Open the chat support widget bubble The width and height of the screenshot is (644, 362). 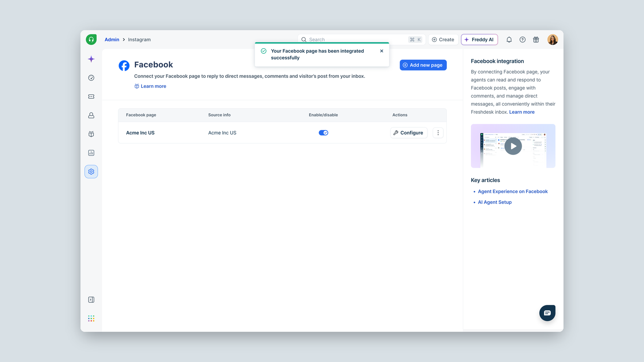(547, 313)
